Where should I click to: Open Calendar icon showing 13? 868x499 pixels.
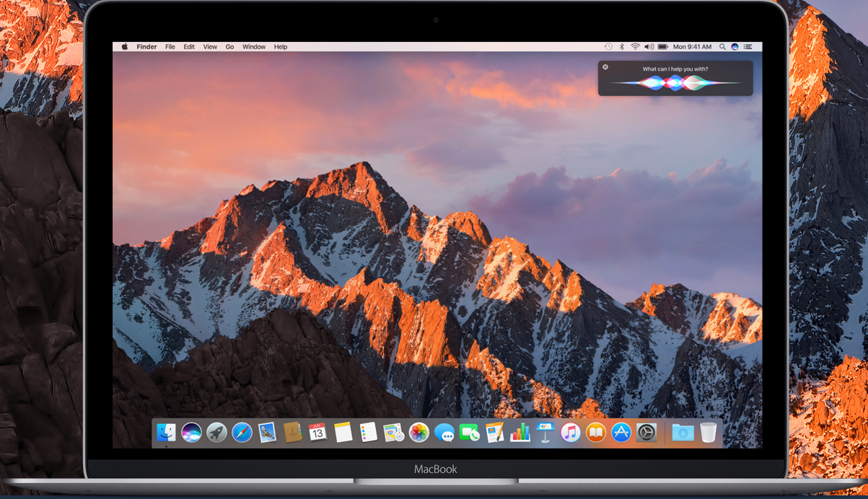tap(317, 432)
